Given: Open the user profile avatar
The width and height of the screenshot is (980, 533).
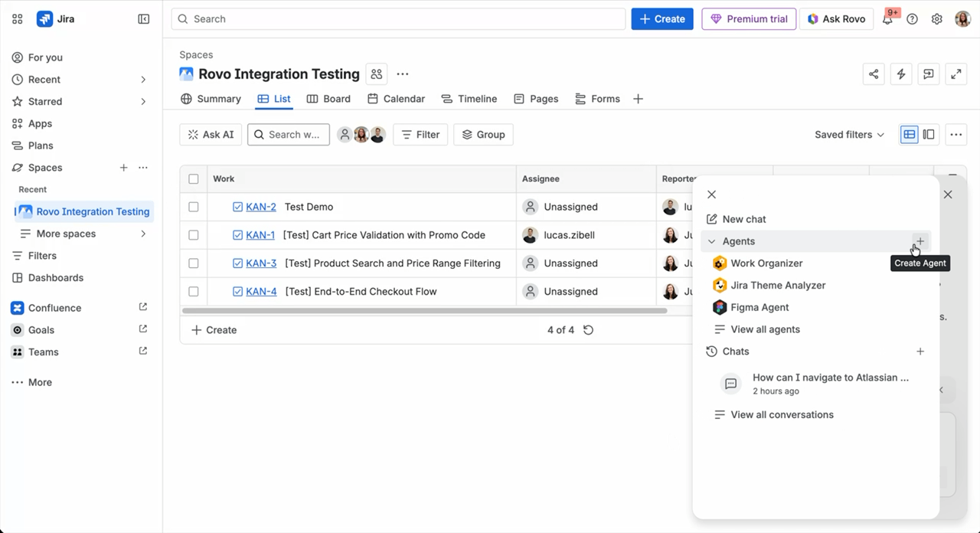Looking at the screenshot, I should tap(962, 19).
